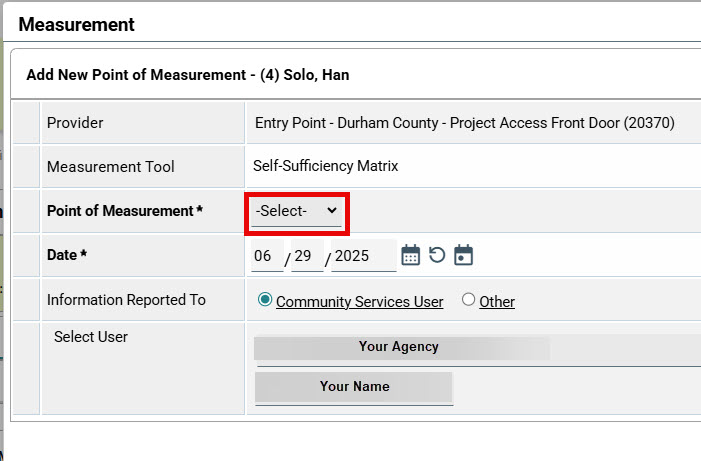
Task: Click the Other link text
Action: coord(497,302)
